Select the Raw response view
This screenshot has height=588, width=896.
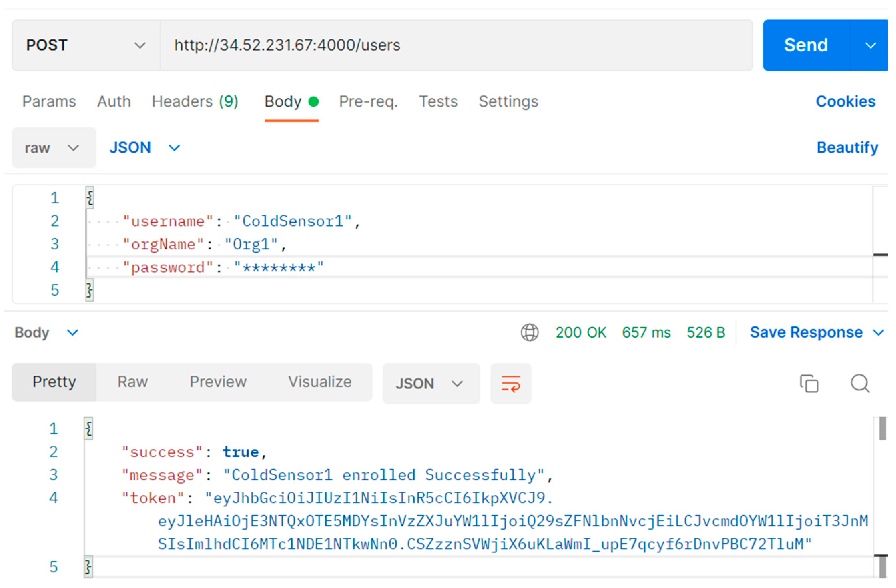tap(132, 382)
